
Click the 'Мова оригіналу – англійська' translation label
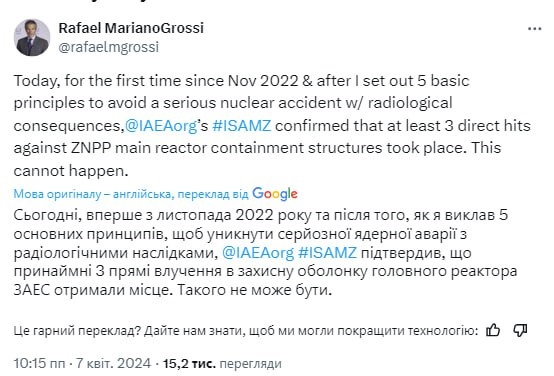click(92, 194)
